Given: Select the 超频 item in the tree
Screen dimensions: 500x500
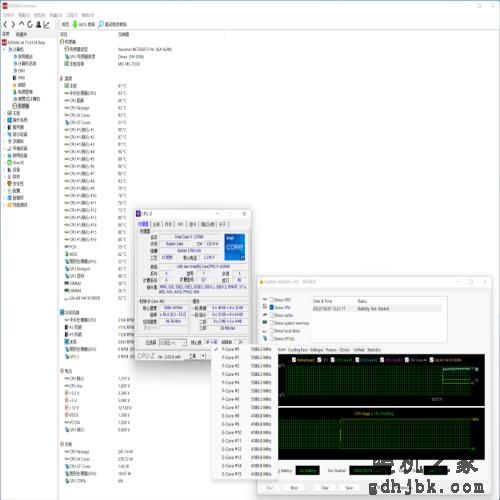Looking at the screenshot, I should 19,85.
